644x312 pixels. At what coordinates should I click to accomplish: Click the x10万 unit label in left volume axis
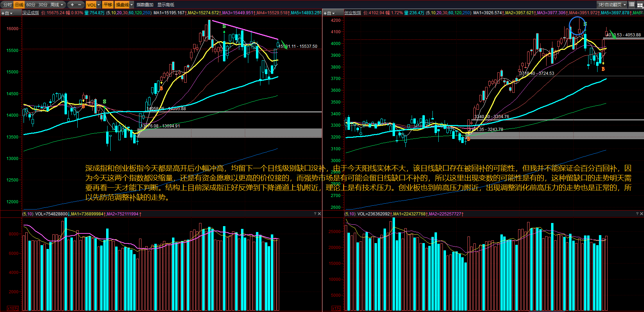13,309
